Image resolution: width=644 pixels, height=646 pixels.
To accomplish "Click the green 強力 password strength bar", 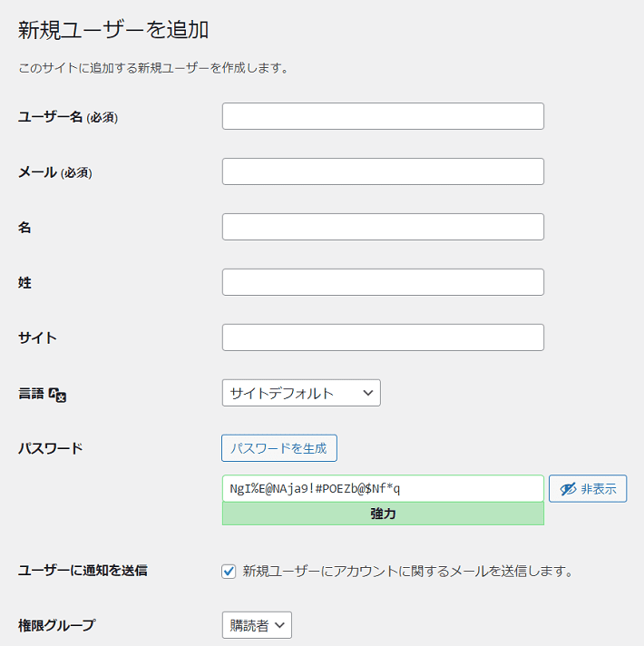I will [x=383, y=514].
